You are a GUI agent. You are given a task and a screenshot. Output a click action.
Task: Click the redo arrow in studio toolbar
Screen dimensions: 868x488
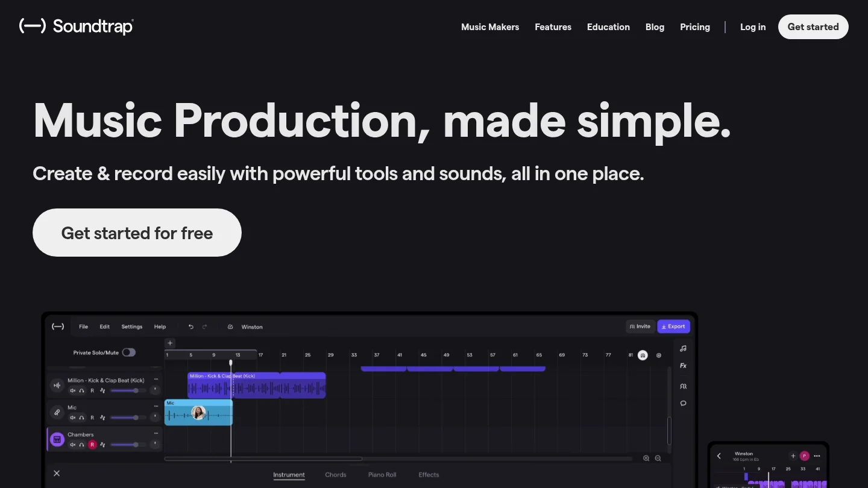205,327
